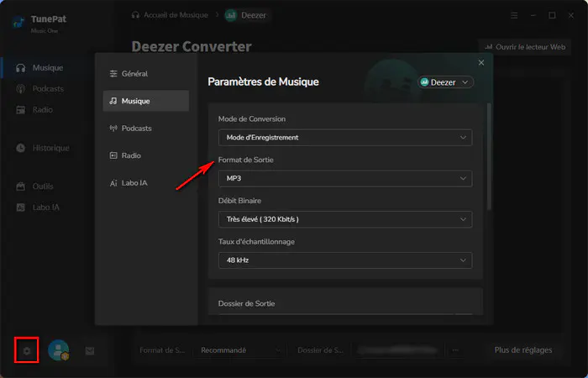Click the Dossier de Sortie label in dialog
This screenshot has width=588, height=378.
click(246, 303)
